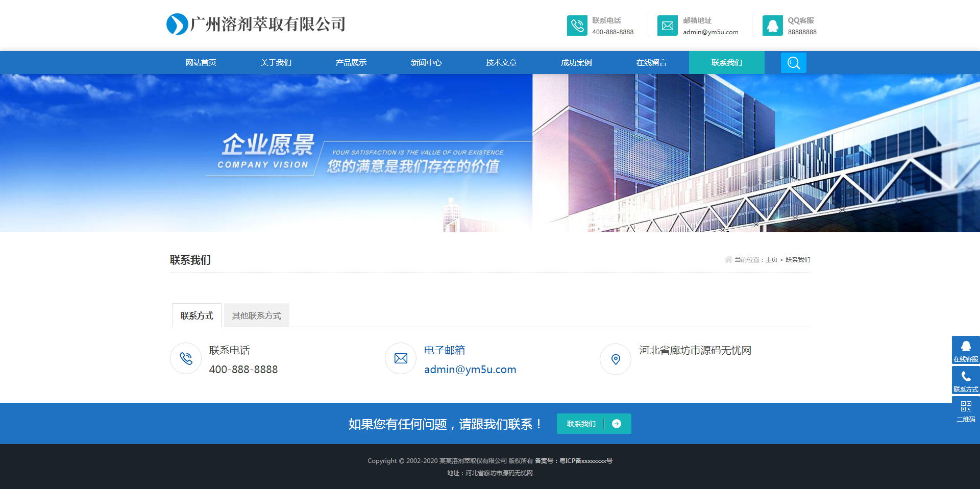Go to 产品展示 menu item

tap(351, 63)
